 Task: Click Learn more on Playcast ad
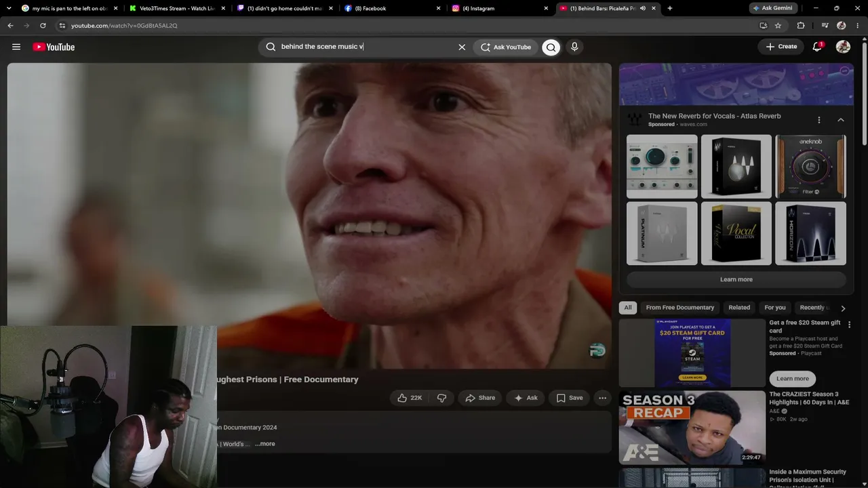[x=793, y=379]
